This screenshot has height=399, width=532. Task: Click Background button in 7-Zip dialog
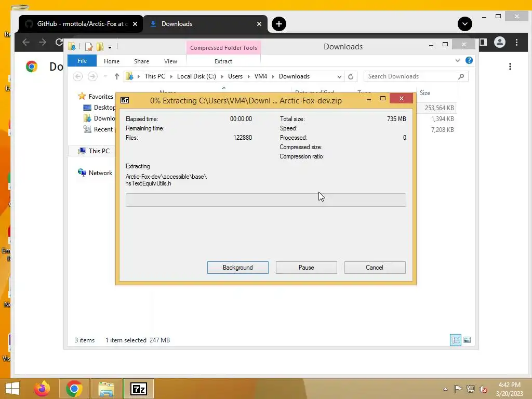click(x=237, y=268)
